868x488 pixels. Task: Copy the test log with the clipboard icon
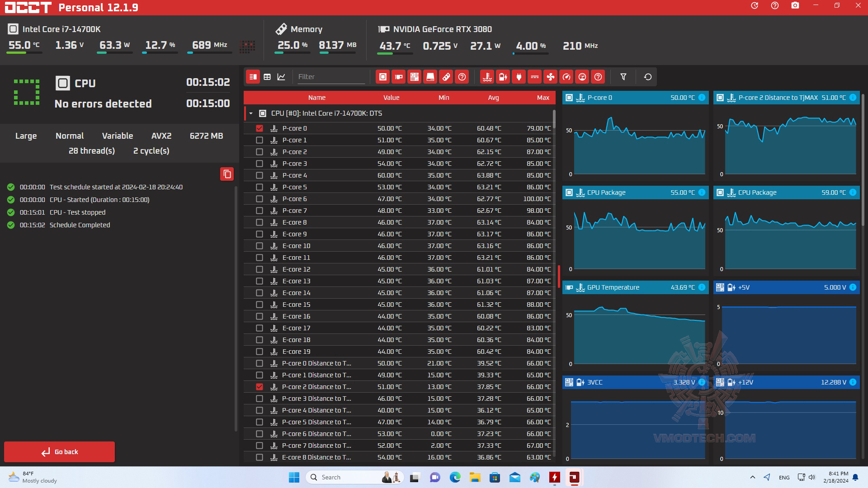click(227, 174)
